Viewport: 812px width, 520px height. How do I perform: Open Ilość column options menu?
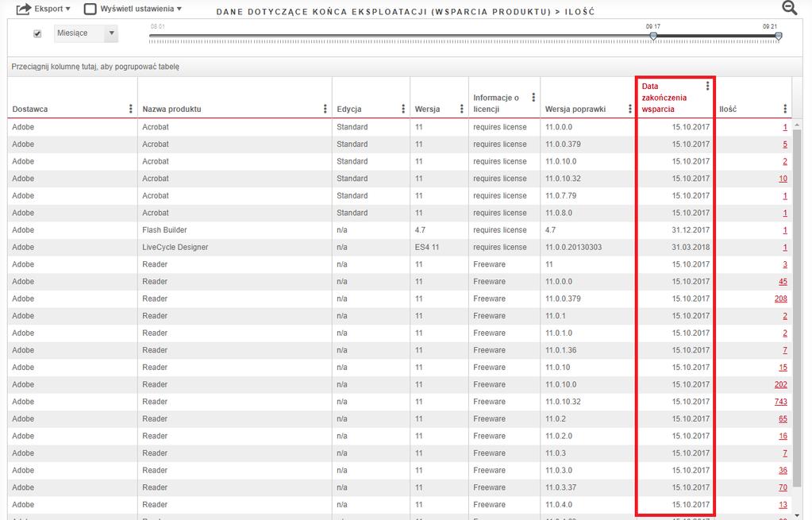(x=785, y=109)
